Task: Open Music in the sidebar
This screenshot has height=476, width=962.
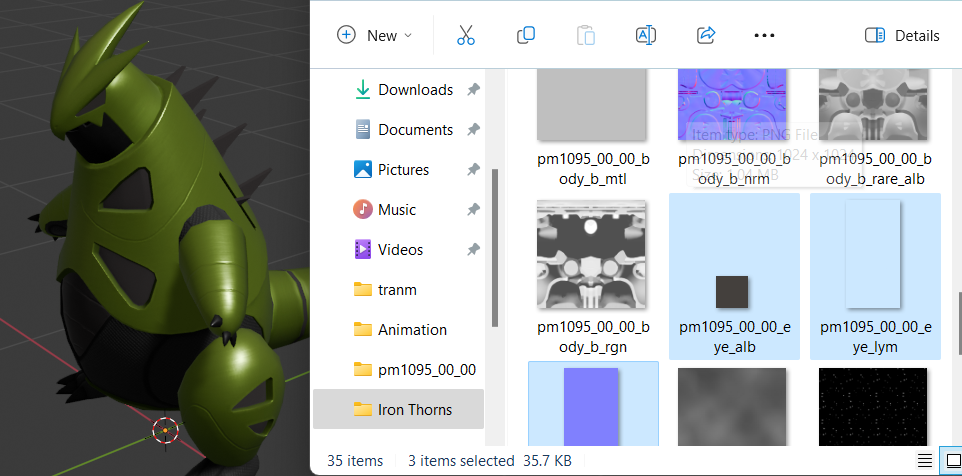Action: coord(397,210)
